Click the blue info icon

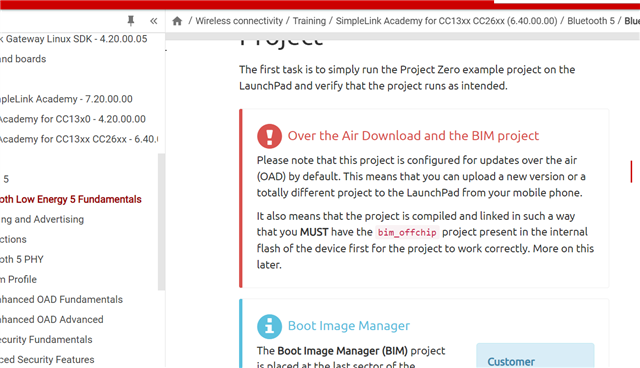[x=269, y=326]
